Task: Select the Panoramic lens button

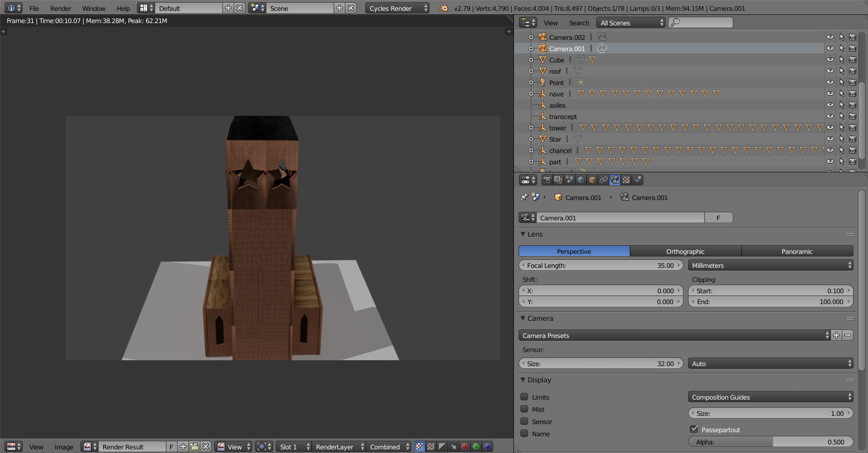Action: [x=797, y=252]
